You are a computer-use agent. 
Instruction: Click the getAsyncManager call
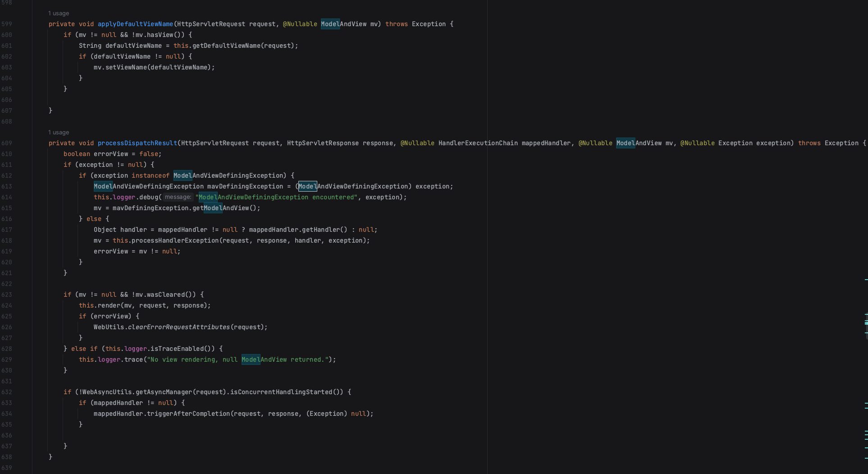pyautogui.click(x=164, y=392)
